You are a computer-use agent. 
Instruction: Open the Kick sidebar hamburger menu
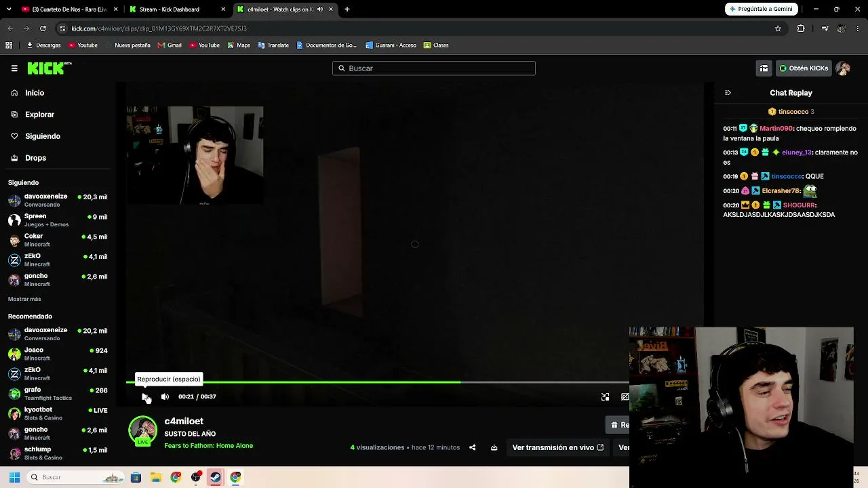[x=14, y=68]
